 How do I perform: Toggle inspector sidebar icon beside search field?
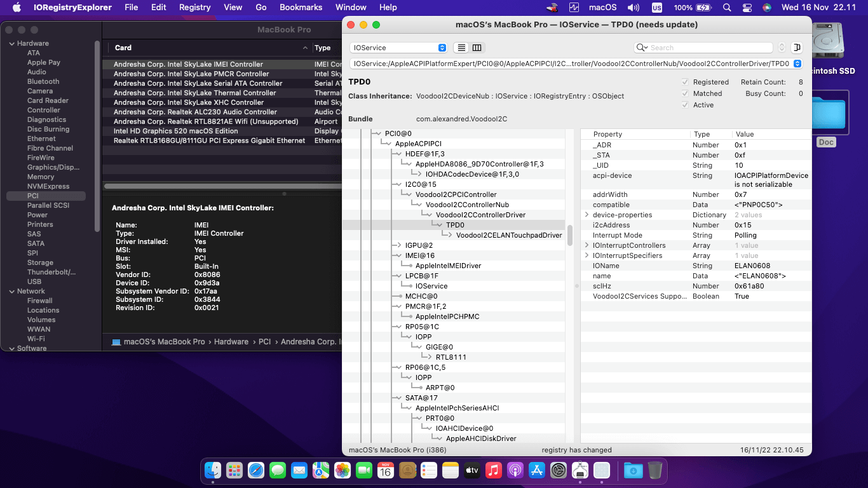pyautogui.click(x=797, y=48)
